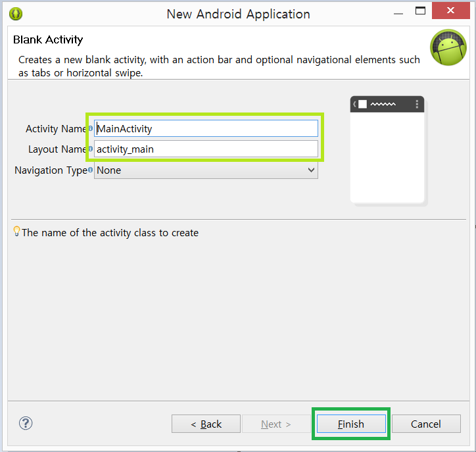Click the info icon beside Activity Name
This screenshot has height=452, width=476.
click(x=91, y=128)
